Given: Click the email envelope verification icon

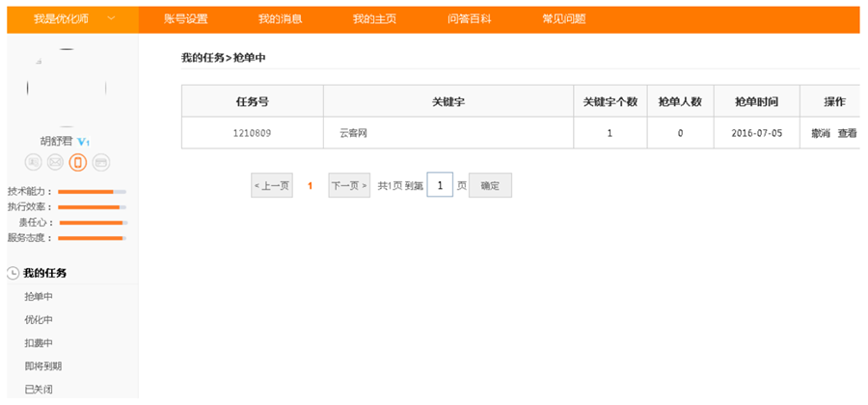Looking at the screenshot, I should (x=56, y=162).
